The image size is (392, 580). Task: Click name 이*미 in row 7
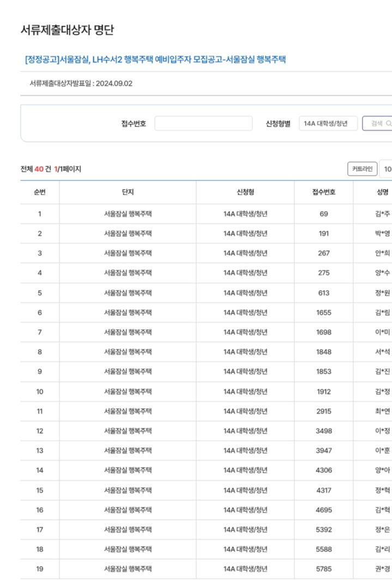click(x=382, y=332)
